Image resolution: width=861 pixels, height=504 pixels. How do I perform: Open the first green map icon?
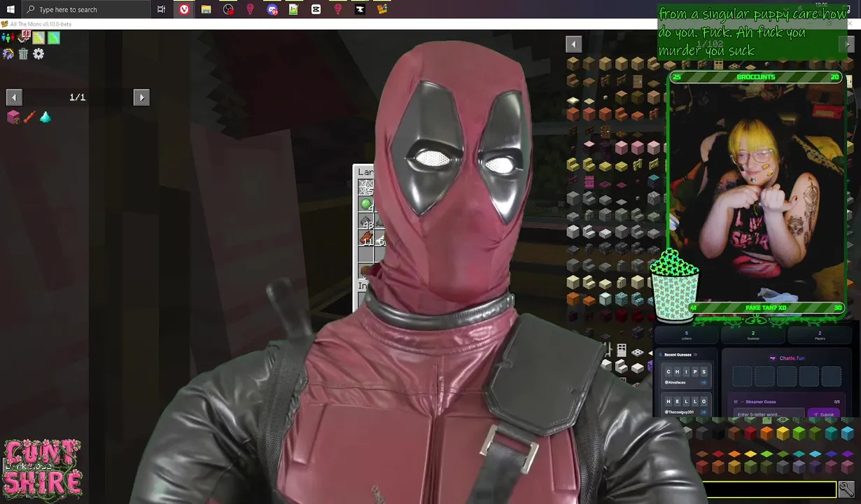pos(38,38)
